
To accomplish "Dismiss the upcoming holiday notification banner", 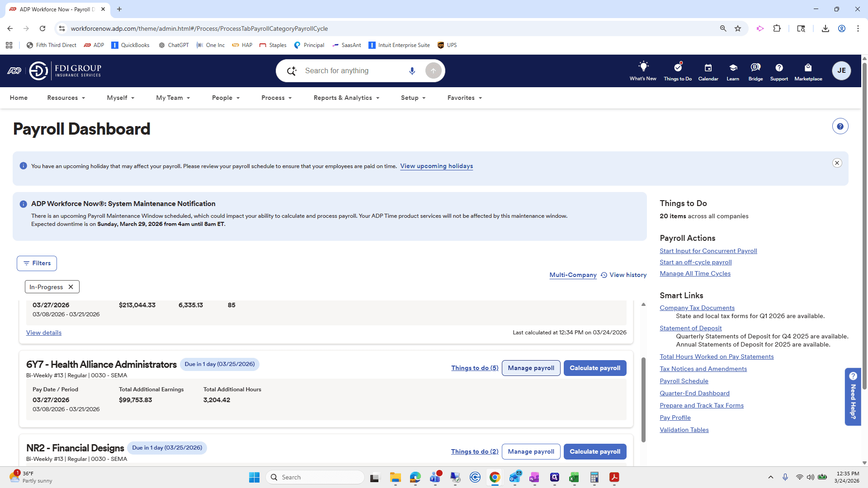I will pyautogui.click(x=837, y=163).
